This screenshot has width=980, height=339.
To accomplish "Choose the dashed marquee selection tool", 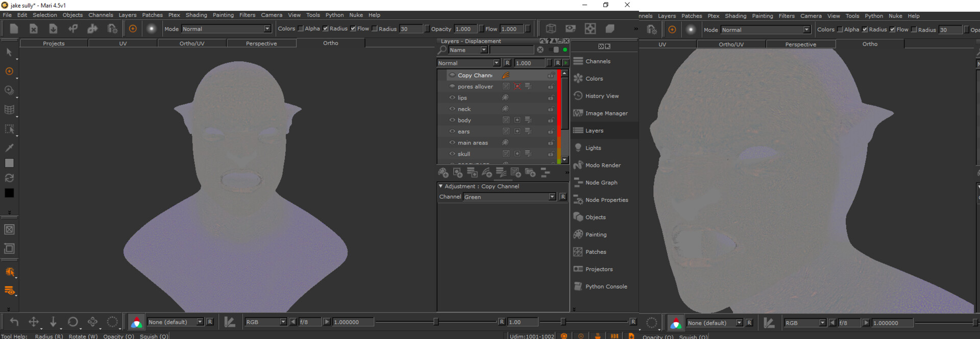I will (x=9, y=129).
